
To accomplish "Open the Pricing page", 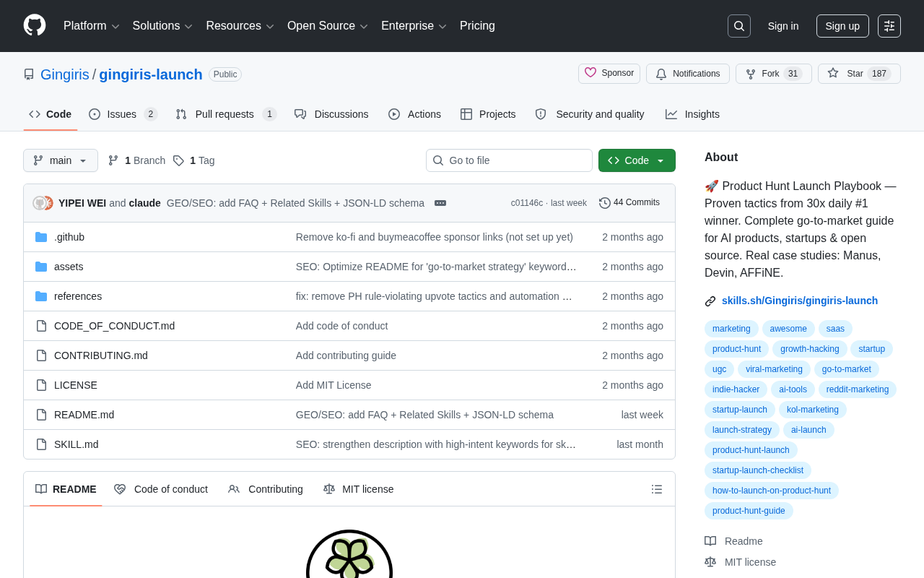I will pyautogui.click(x=477, y=26).
